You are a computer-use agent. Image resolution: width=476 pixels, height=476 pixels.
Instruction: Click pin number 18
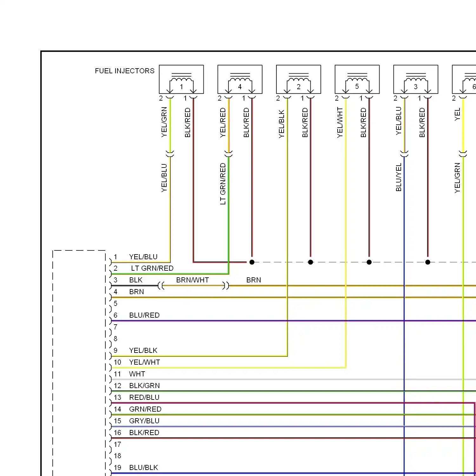coord(117,456)
